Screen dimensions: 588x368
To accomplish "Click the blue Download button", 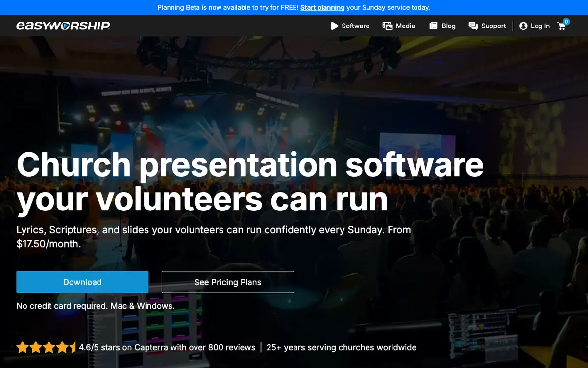I will (x=82, y=282).
